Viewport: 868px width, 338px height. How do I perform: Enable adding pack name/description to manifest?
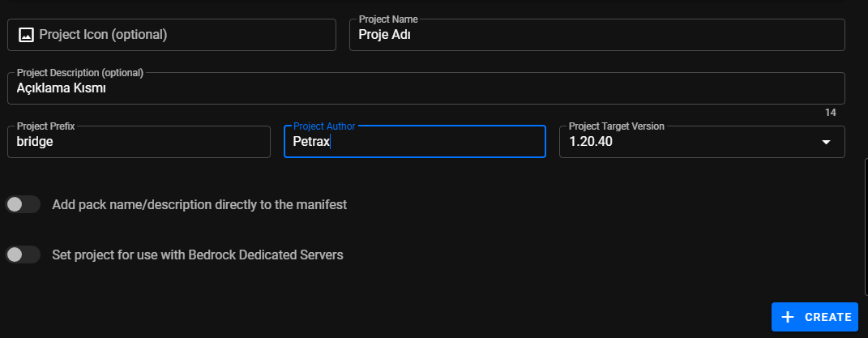tap(23, 204)
